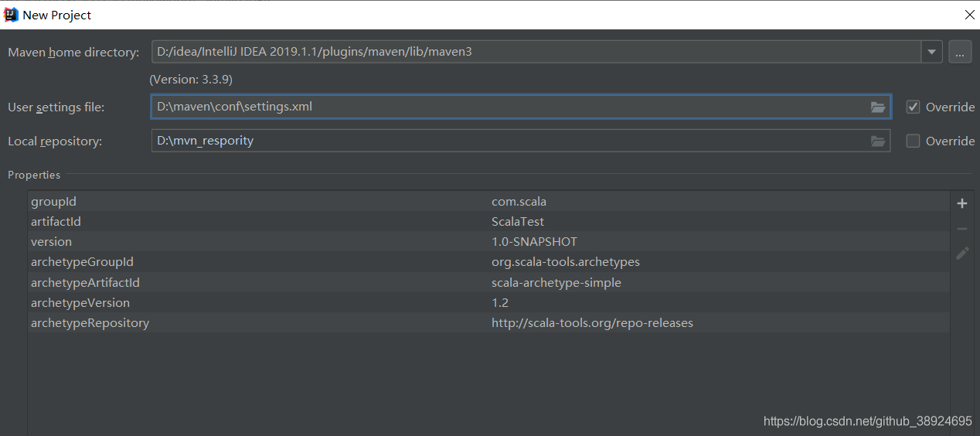Browse for Maven home directory
This screenshot has width=980, height=436.
pyautogui.click(x=960, y=53)
